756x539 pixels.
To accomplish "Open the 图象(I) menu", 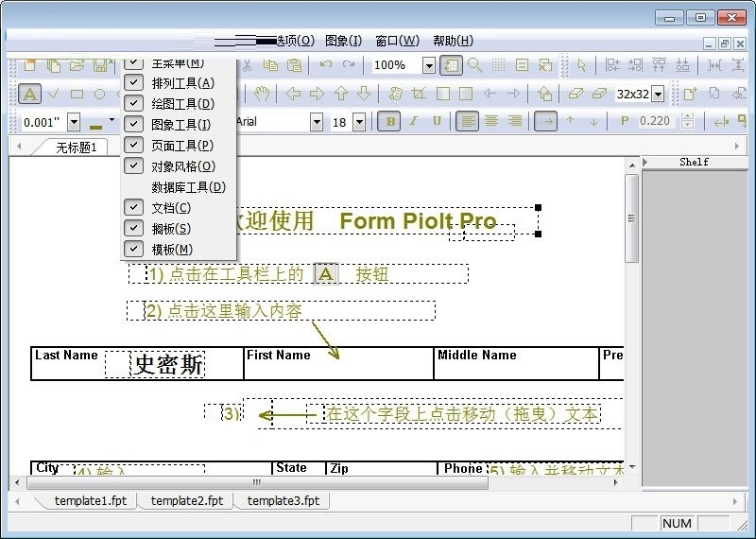I will tap(343, 41).
